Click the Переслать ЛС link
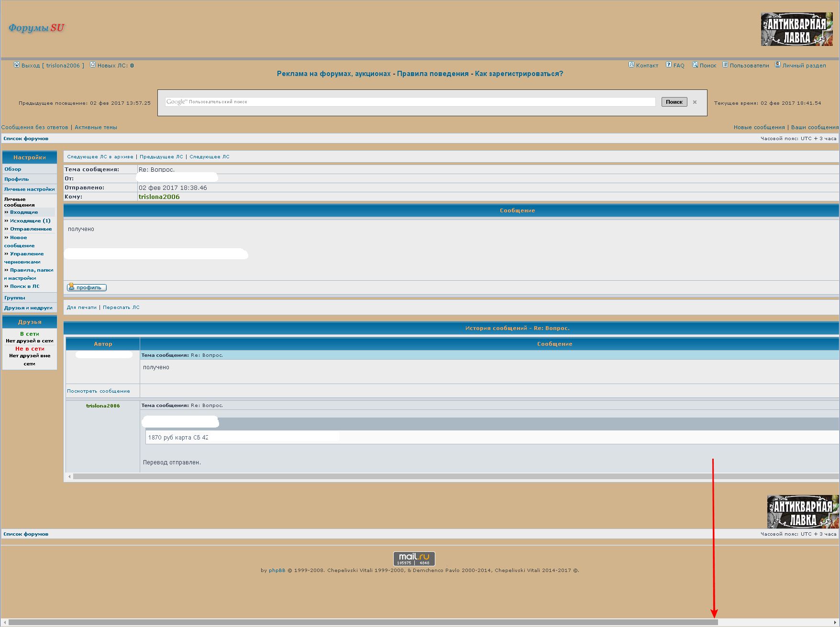This screenshot has width=840, height=627. tap(121, 308)
